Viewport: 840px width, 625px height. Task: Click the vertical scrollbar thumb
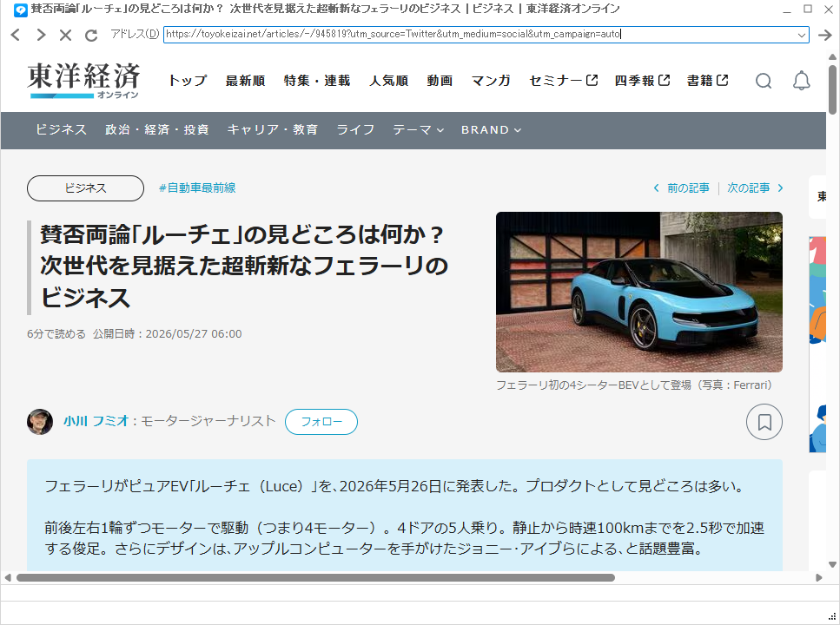point(832,89)
